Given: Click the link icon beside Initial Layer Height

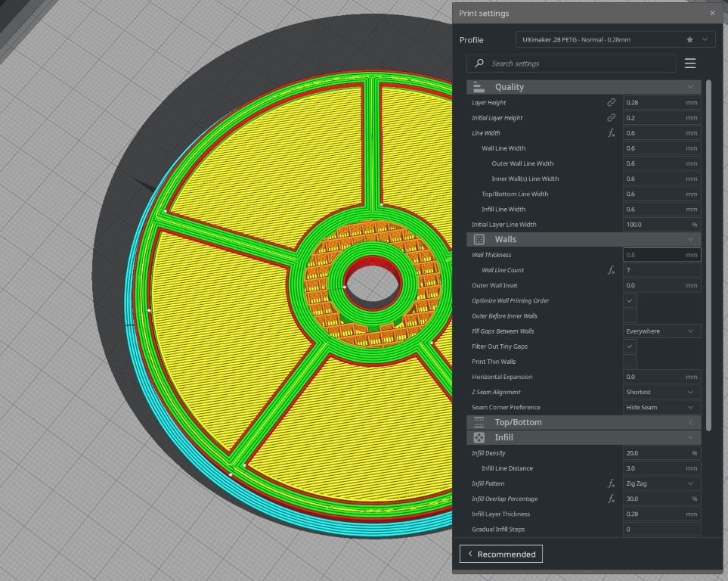Looking at the screenshot, I should click(x=611, y=117).
